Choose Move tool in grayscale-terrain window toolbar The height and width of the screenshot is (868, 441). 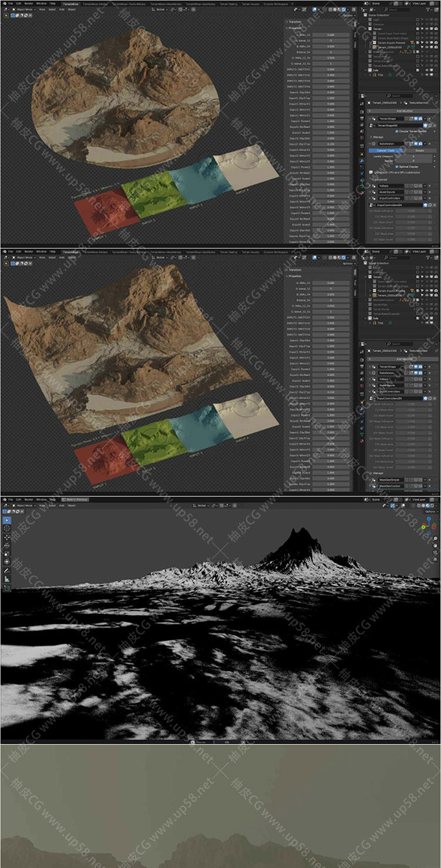click(6, 538)
